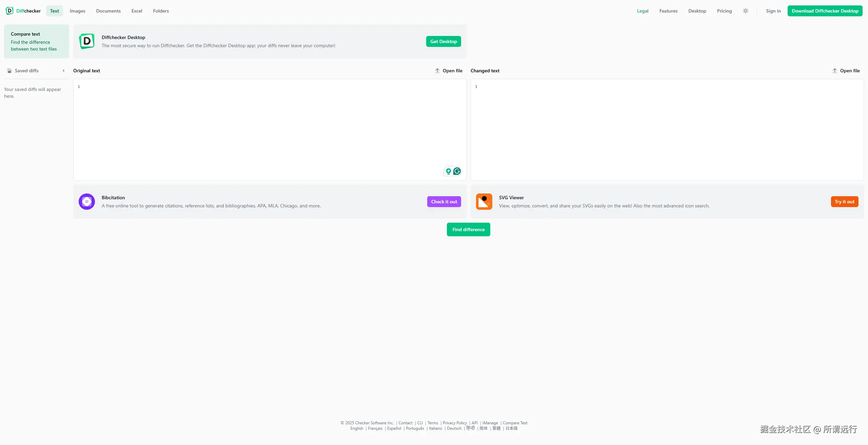Click the Saved diffs disk icon
Viewport: 868px width, 445px height.
pyautogui.click(x=9, y=71)
